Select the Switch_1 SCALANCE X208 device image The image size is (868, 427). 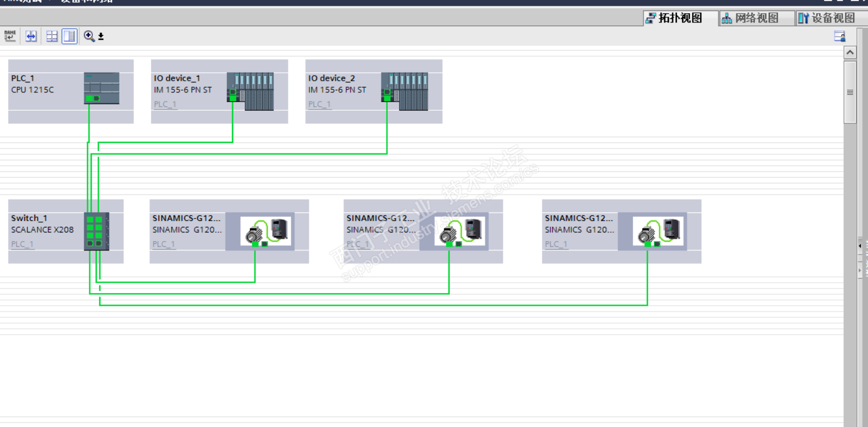pyautogui.click(x=96, y=231)
